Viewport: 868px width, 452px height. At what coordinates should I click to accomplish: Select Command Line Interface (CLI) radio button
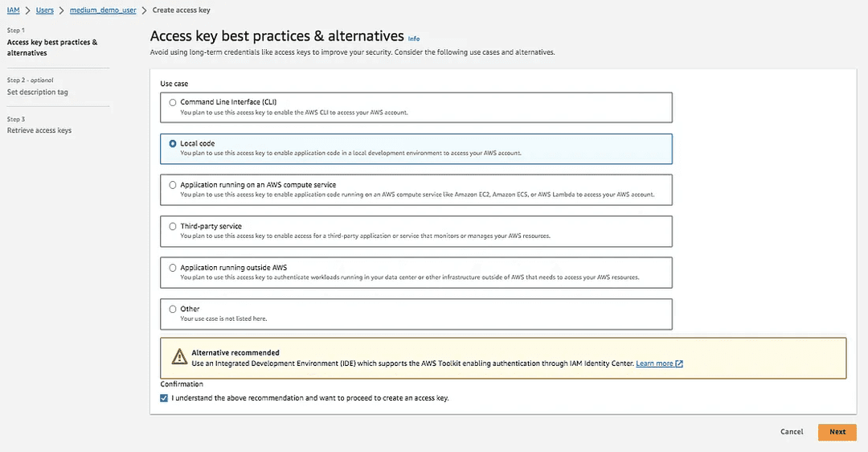[x=173, y=102]
